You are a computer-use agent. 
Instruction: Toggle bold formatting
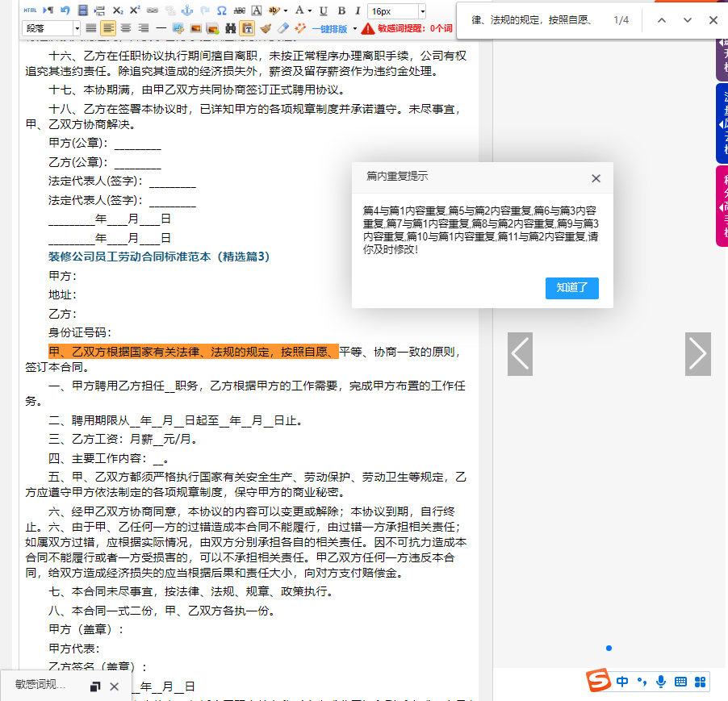(341, 10)
